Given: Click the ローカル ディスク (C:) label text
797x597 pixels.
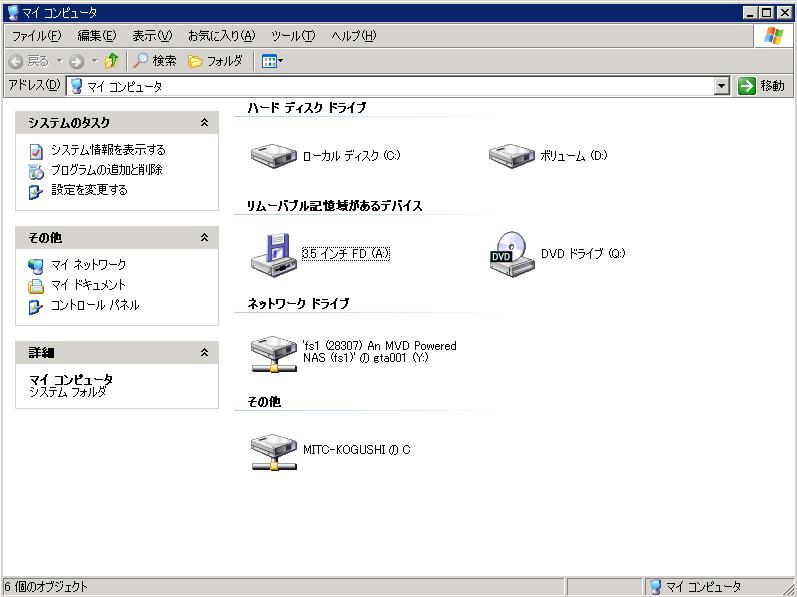Looking at the screenshot, I should tap(351, 155).
